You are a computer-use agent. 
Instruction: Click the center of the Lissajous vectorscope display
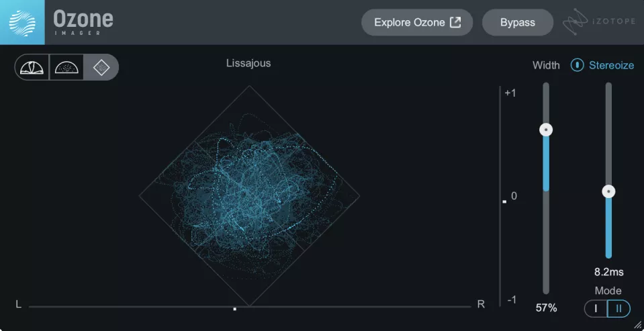[249, 196]
